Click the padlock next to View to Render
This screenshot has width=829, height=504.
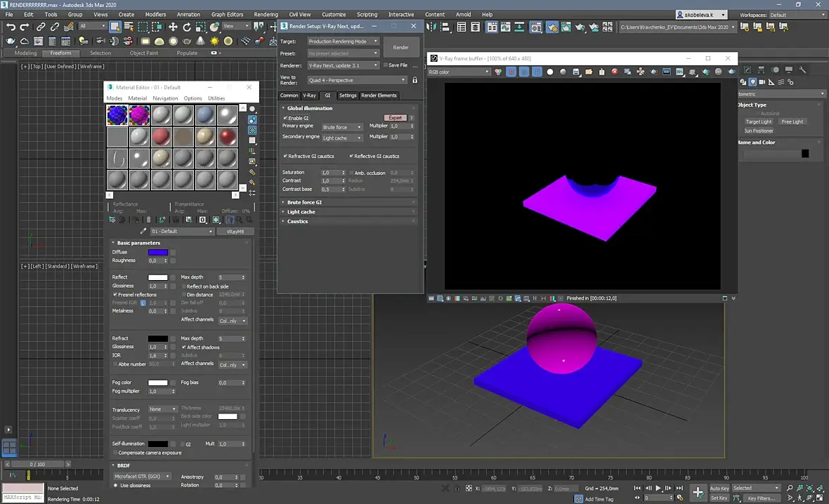(x=414, y=80)
